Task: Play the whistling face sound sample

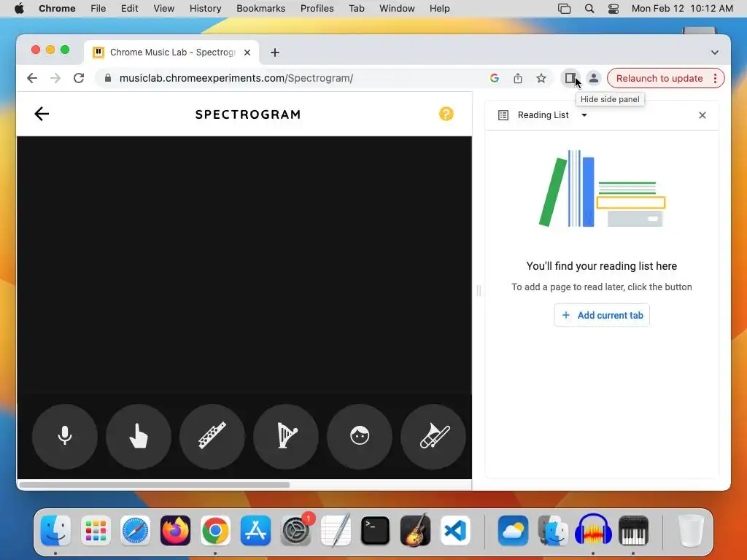Action: (360, 436)
